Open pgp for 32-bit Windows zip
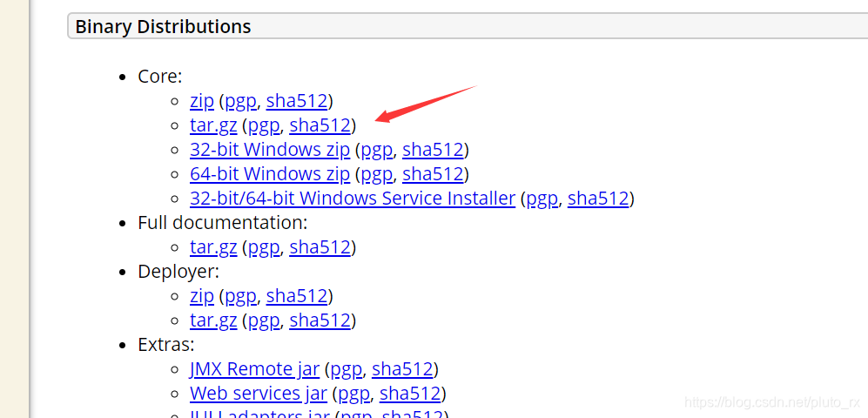 pyautogui.click(x=376, y=150)
